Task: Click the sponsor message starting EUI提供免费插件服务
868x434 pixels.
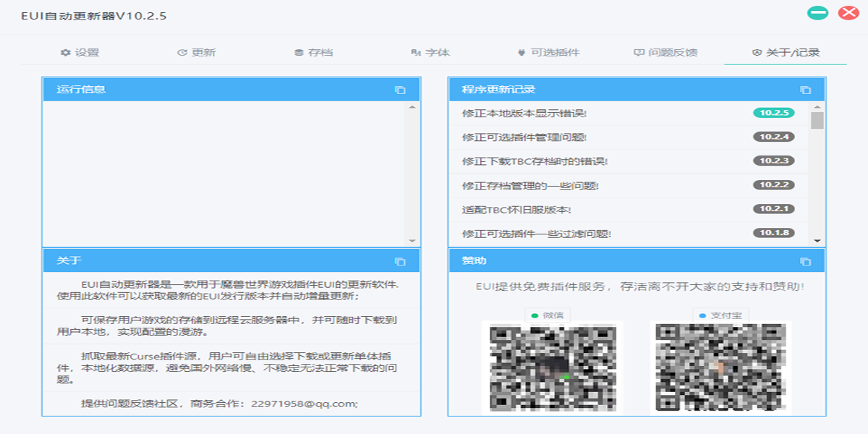Action: pyautogui.click(x=640, y=287)
